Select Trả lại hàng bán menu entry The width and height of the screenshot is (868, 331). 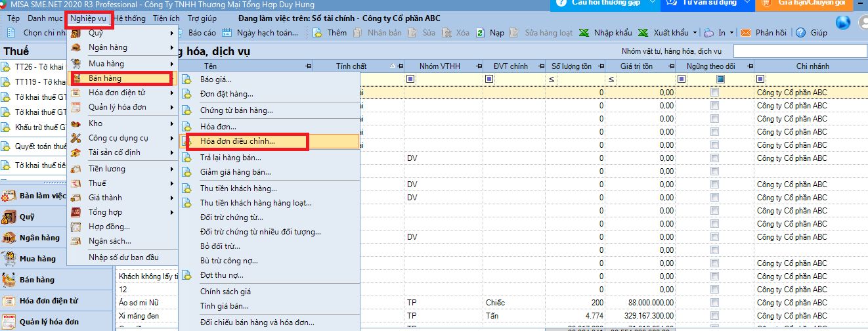click(x=270, y=158)
